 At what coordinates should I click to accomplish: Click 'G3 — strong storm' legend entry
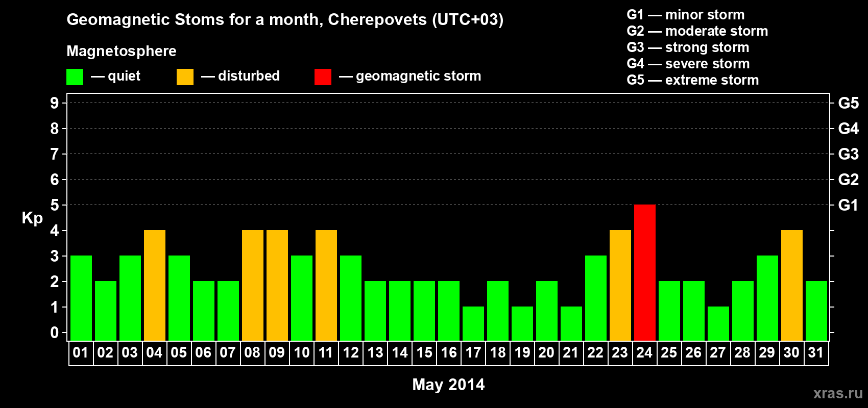(x=688, y=47)
